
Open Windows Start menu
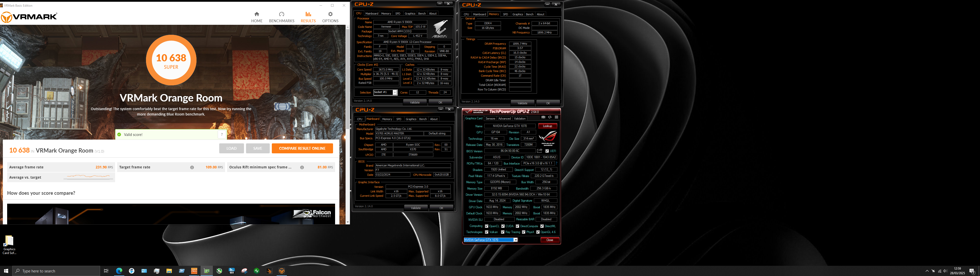(x=6, y=271)
